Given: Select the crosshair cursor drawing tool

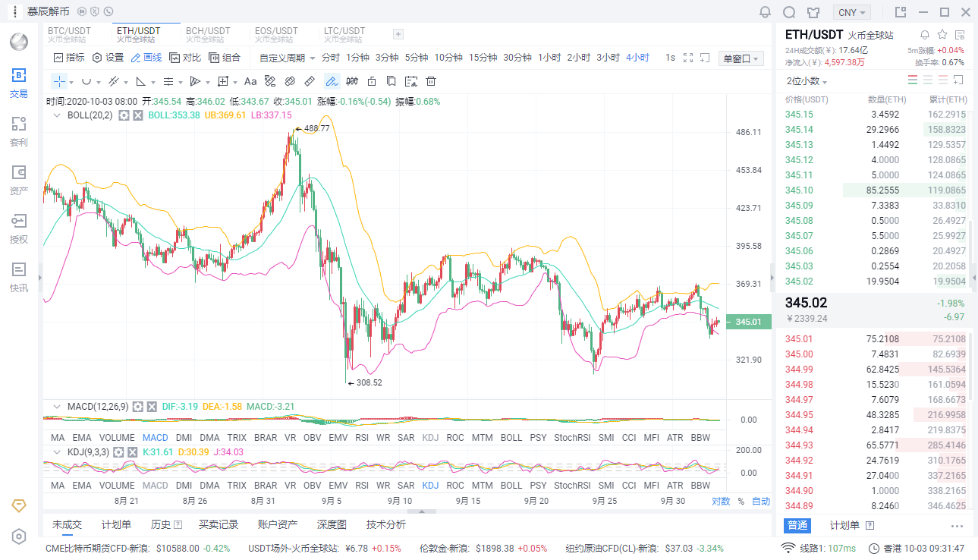Looking at the screenshot, I should 59,81.
